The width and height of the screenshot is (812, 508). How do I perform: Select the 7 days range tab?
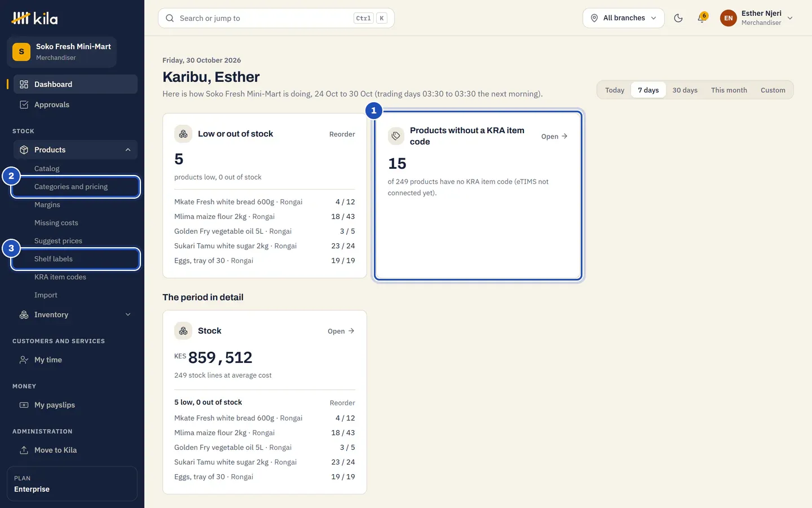click(x=648, y=90)
